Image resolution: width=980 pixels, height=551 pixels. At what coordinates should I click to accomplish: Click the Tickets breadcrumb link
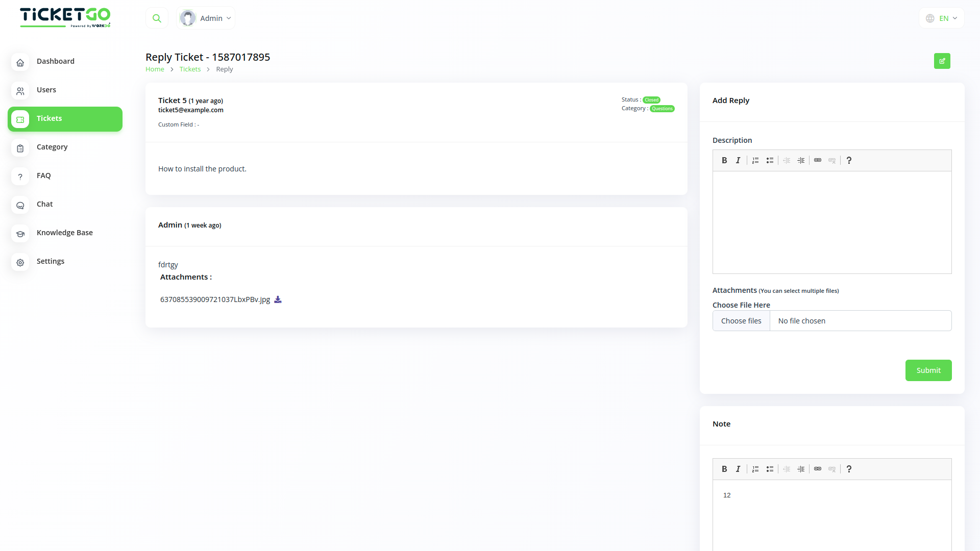pyautogui.click(x=190, y=69)
